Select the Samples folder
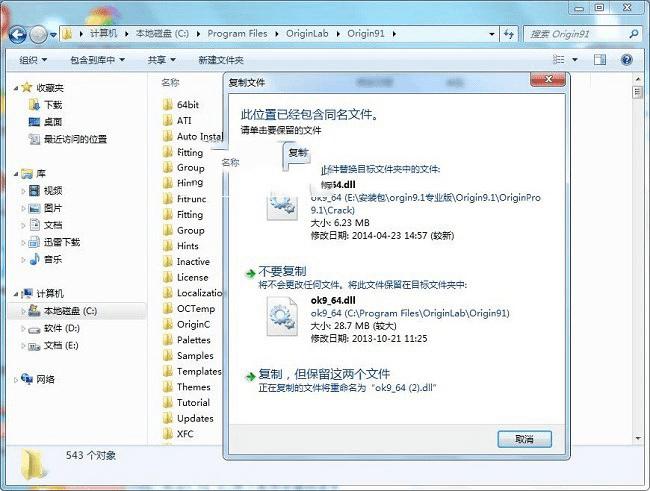The width and height of the screenshot is (650, 491). 195,356
